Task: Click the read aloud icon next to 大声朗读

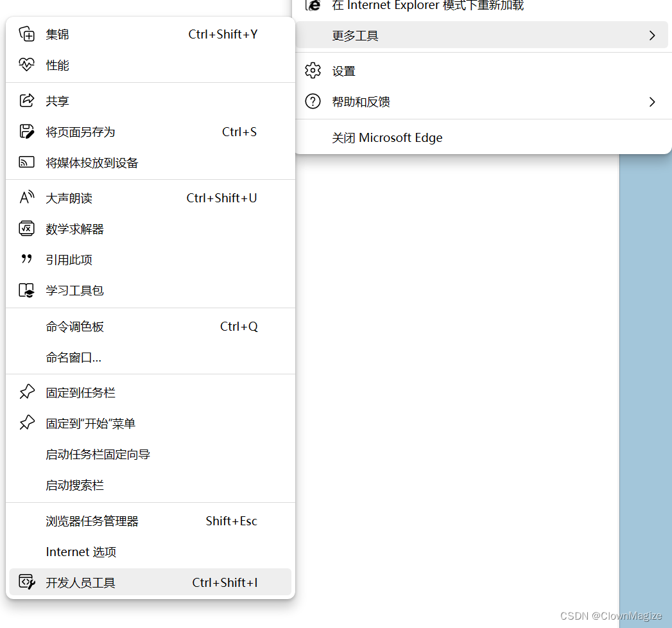Action: (26, 198)
